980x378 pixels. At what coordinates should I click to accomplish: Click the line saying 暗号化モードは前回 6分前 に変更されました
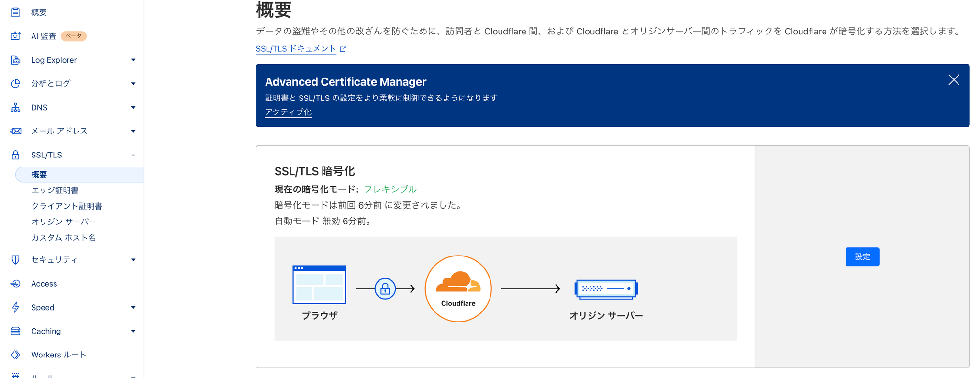369,205
